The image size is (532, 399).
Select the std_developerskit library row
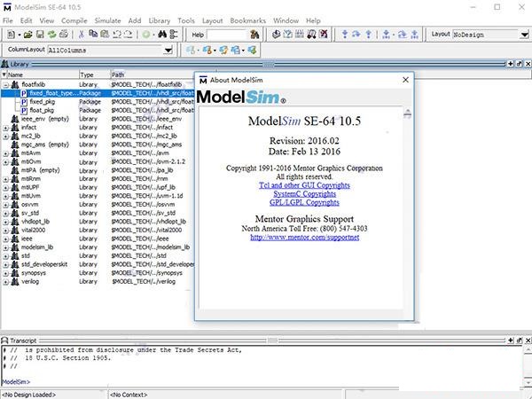98,264
